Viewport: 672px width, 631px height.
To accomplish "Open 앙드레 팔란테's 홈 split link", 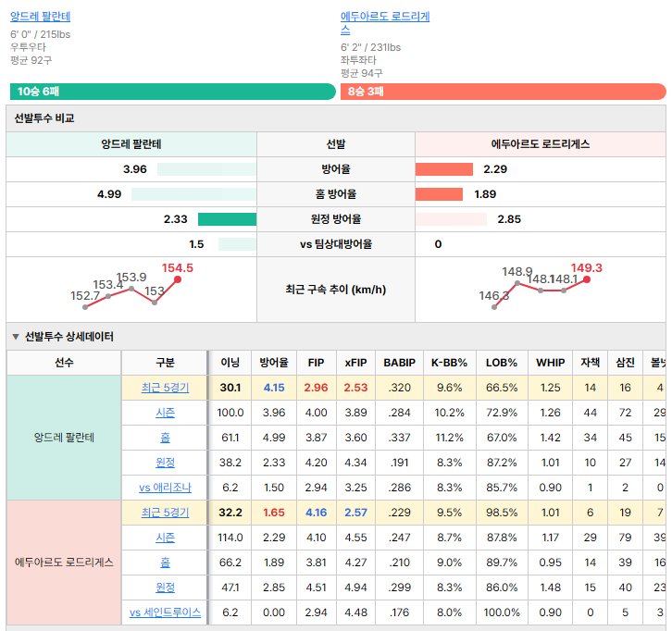I will (165, 438).
